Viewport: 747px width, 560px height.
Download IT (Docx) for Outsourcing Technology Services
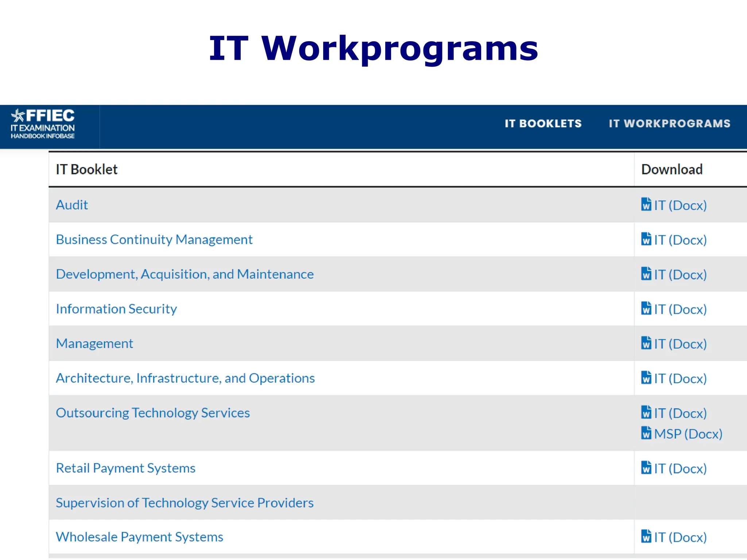(680, 413)
